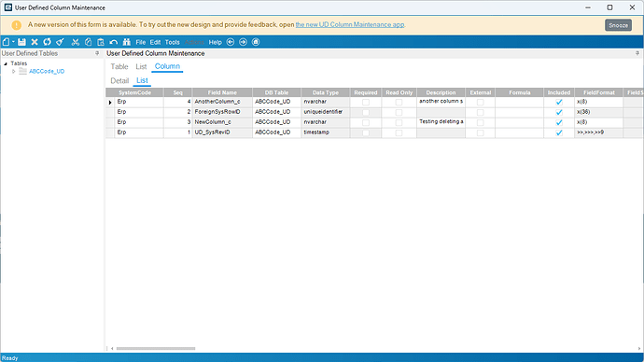The image size is (644, 362).
Task: Open the new UD Column Maintenance app link
Action: pyautogui.click(x=350, y=24)
